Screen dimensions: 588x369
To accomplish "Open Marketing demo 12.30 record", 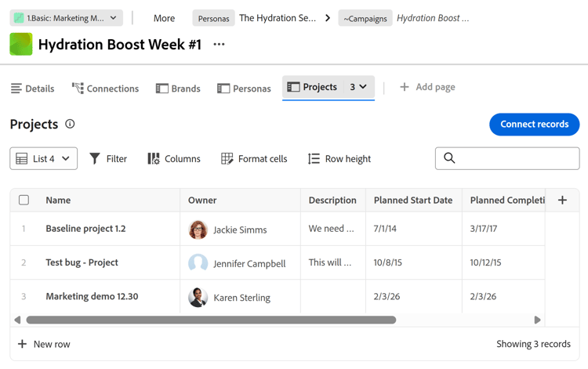I will (x=92, y=296).
